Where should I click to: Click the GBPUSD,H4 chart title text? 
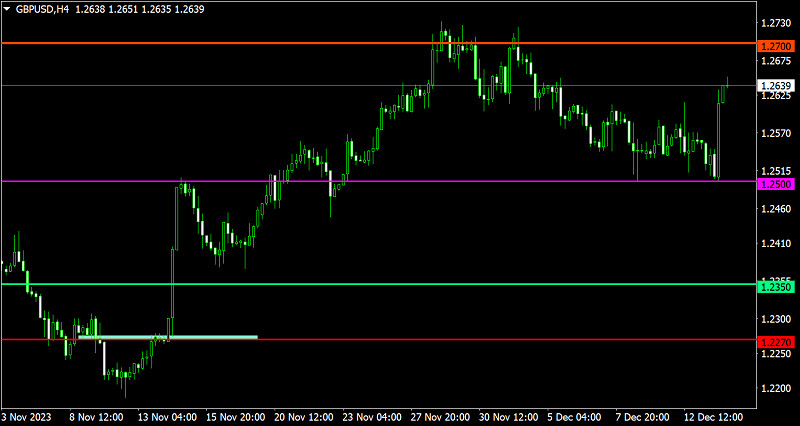click(42, 9)
